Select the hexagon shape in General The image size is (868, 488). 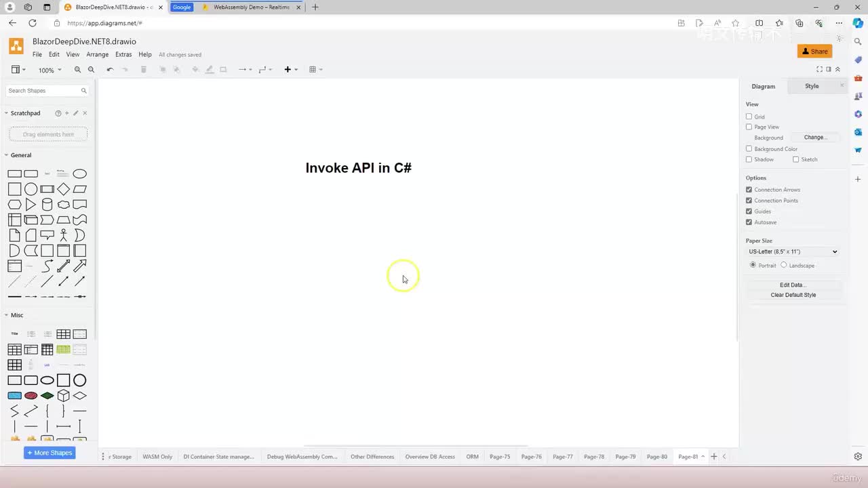coord(14,205)
